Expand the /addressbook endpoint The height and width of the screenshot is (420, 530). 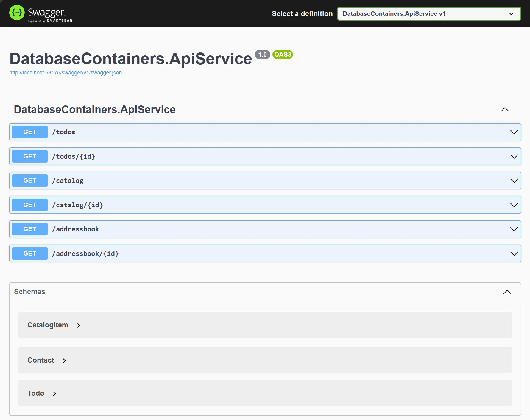(x=514, y=229)
